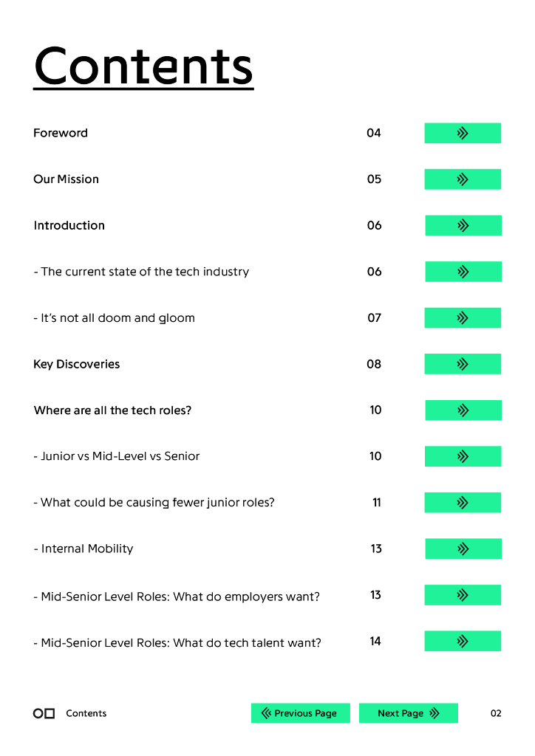The width and height of the screenshot is (535, 756).
Task: Click arrow for 'What do employers want?' row
Action: coord(463,595)
